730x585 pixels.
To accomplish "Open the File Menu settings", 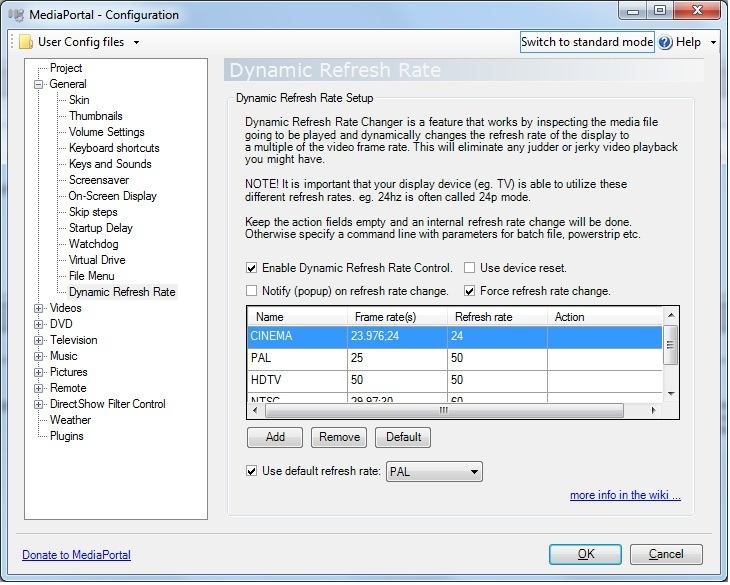I will point(92,276).
